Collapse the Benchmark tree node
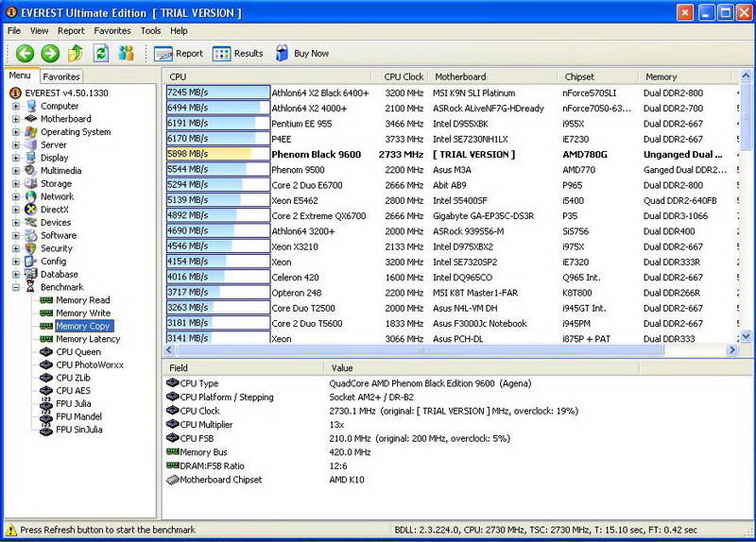The width and height of the screenshot is (756, 542). coord(16,288)
